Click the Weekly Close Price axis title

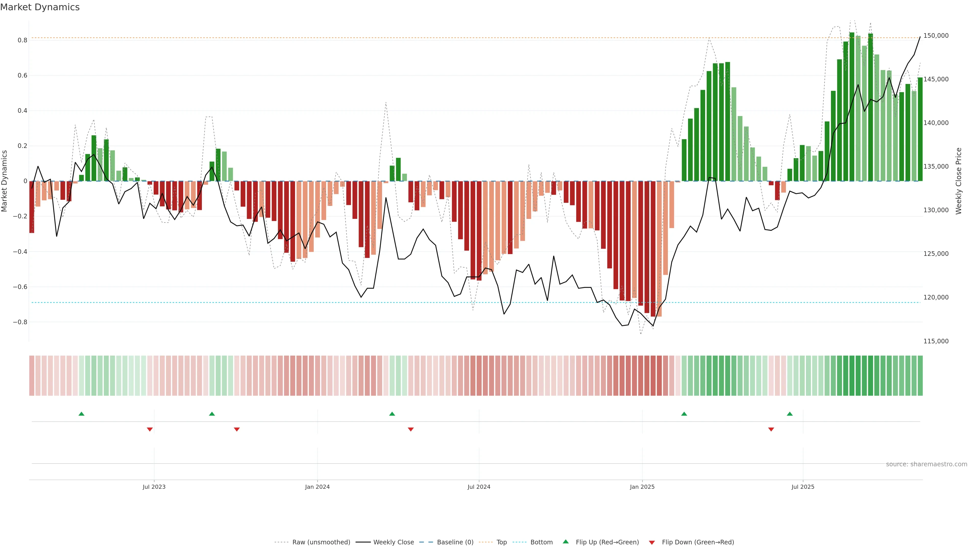coord(959,181)
